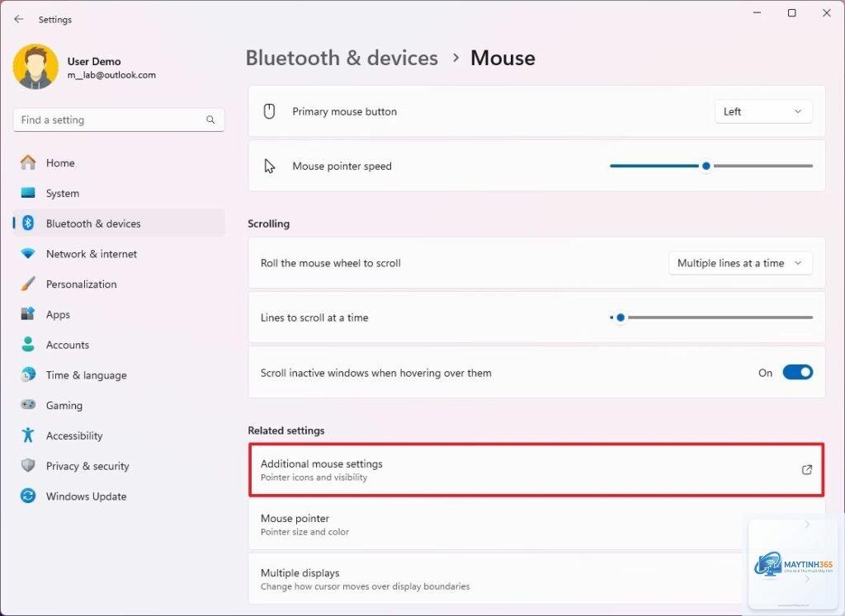Open Network & internet settings
The image size is (845, 616).
point(119,254)
